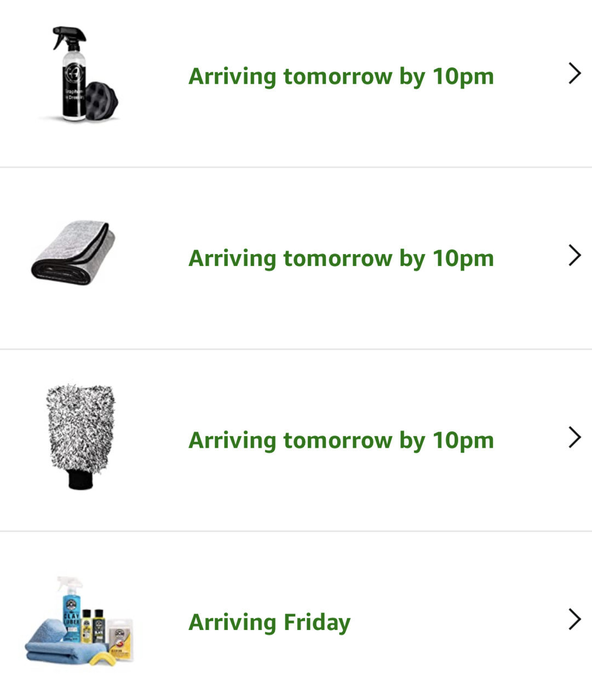Image resolution: width=592 pixels, height=700 pixels.
Task: Expand the Arriving Friday order chevron
Action: click(574, 620)
